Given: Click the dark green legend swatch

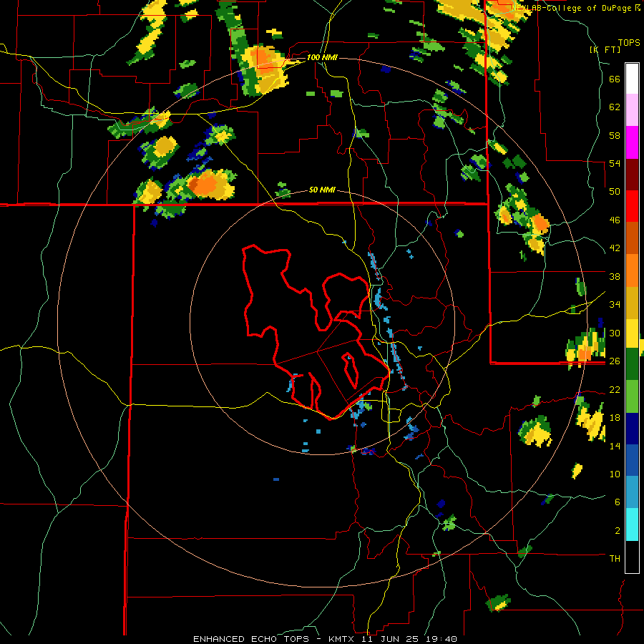Looking at the screenshot, I should tap(632, 364).
